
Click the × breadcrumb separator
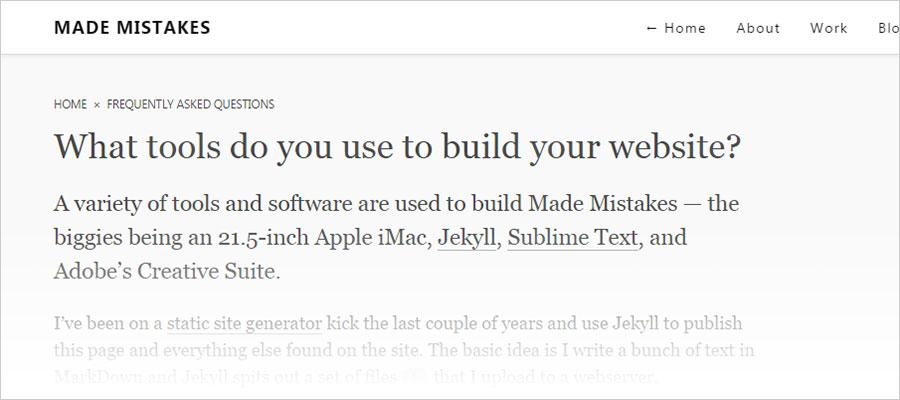coord(97,104)
